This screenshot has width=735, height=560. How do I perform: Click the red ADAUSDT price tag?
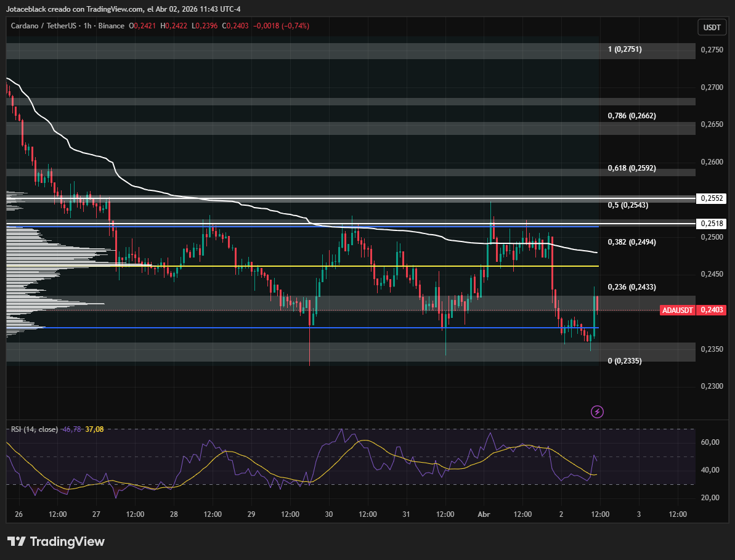tap(677, 310)
